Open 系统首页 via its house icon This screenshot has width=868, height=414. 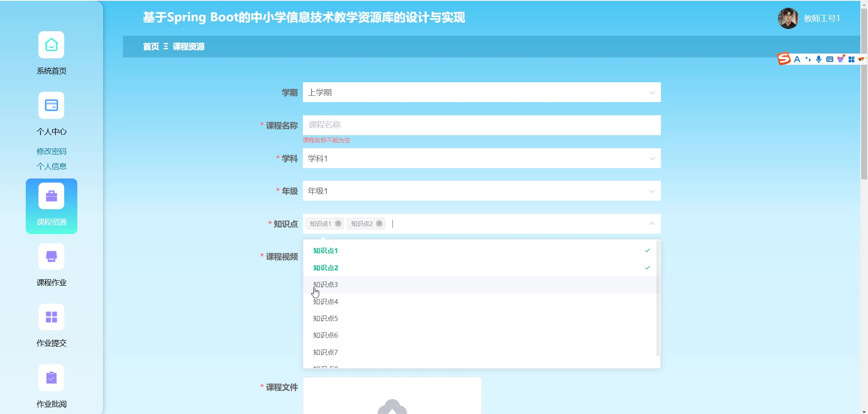coord(51,45)
